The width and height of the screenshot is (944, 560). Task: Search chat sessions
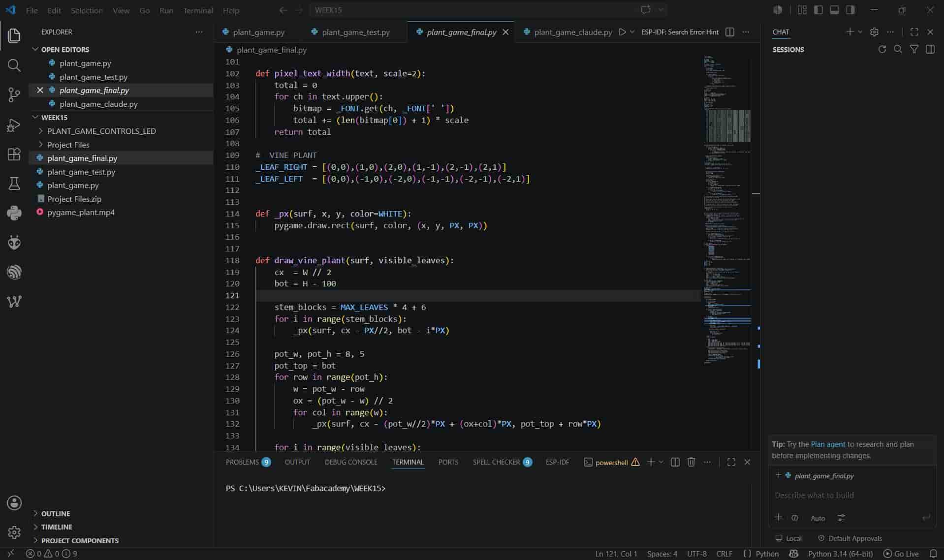[x=898, y=49]
